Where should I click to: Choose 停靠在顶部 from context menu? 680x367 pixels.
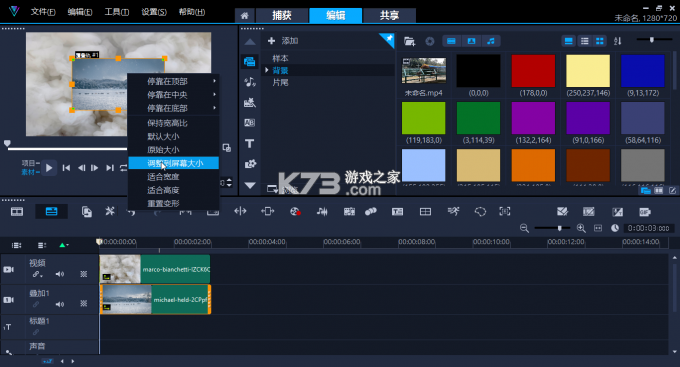[173, 81]
